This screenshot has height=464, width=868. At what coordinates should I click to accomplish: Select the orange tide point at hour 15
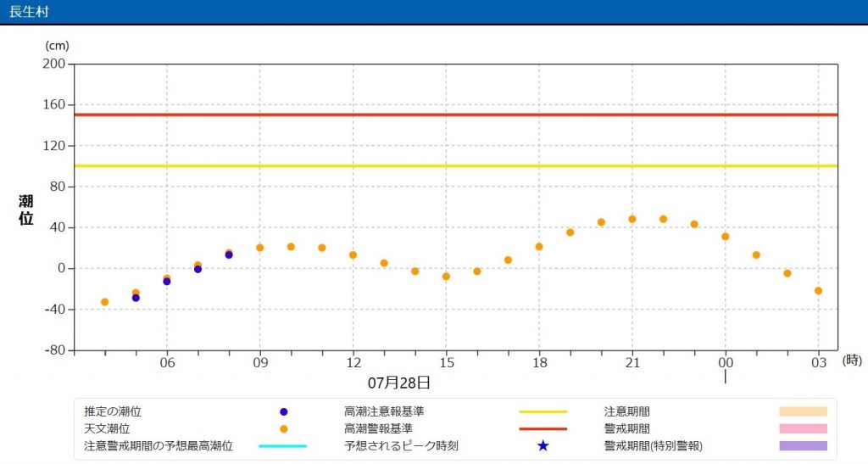click(x=446, y=277)
